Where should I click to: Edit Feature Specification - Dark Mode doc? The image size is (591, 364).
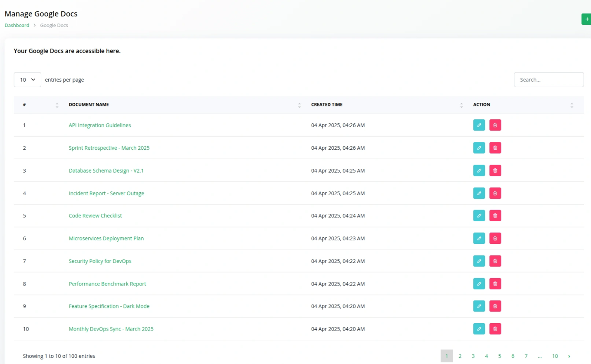click(x=479, y=306)
